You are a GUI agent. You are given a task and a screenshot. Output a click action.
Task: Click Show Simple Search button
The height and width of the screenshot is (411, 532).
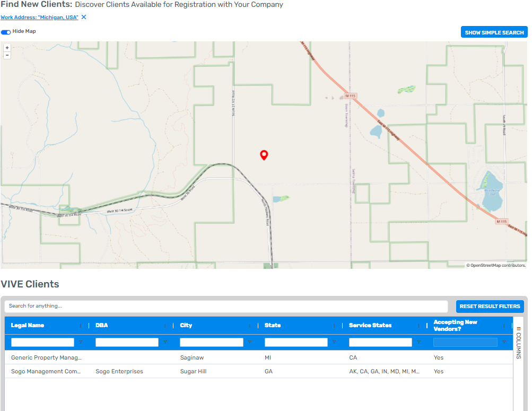(494, 32)
